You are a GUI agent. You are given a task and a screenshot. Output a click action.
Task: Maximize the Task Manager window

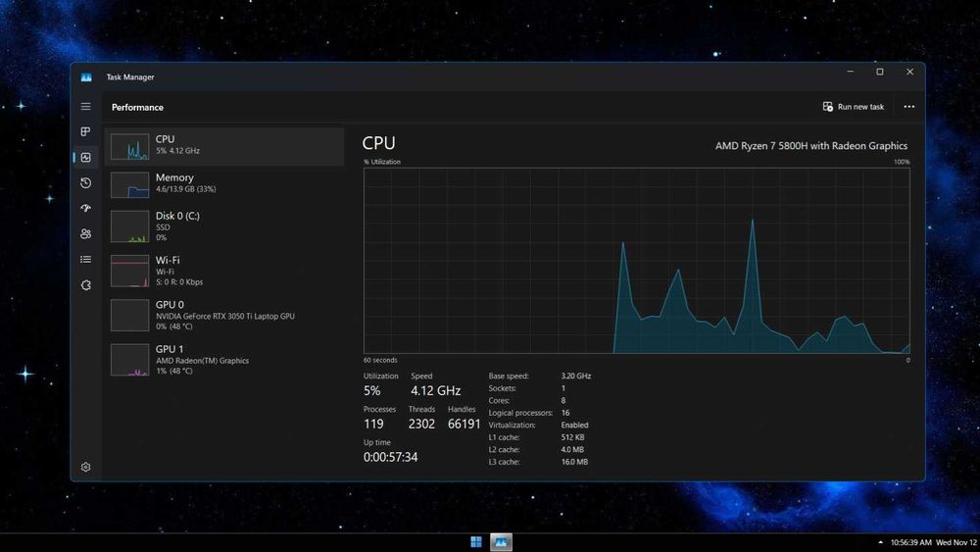[880, 72]
